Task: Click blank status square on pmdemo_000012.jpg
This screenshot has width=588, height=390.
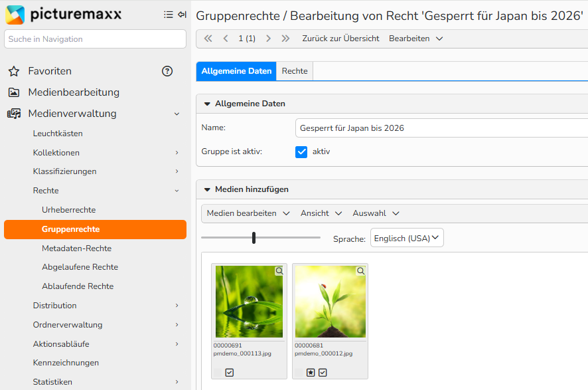Action: pos(299,372)
